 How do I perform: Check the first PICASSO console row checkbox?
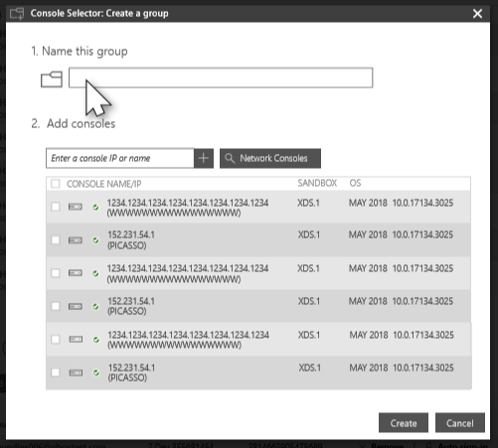pyautogui.click(x=56, y=240)
